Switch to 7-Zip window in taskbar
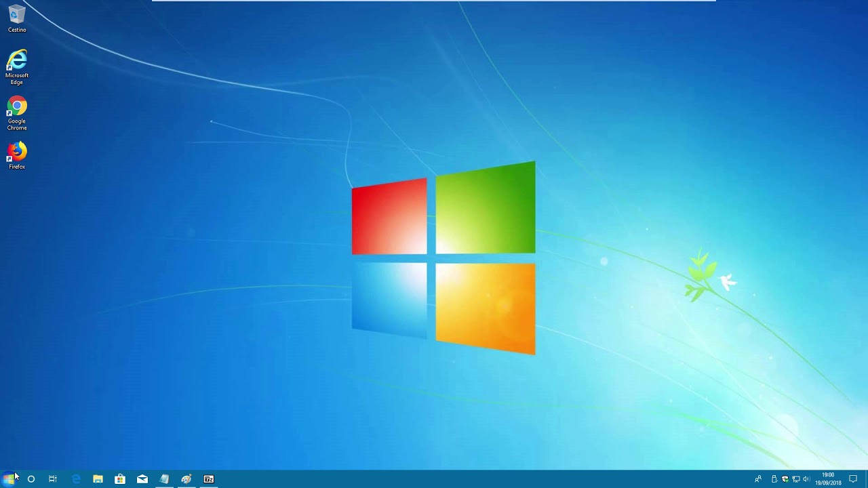The height and width of the screenshot is (488, 868). point(209,479)
